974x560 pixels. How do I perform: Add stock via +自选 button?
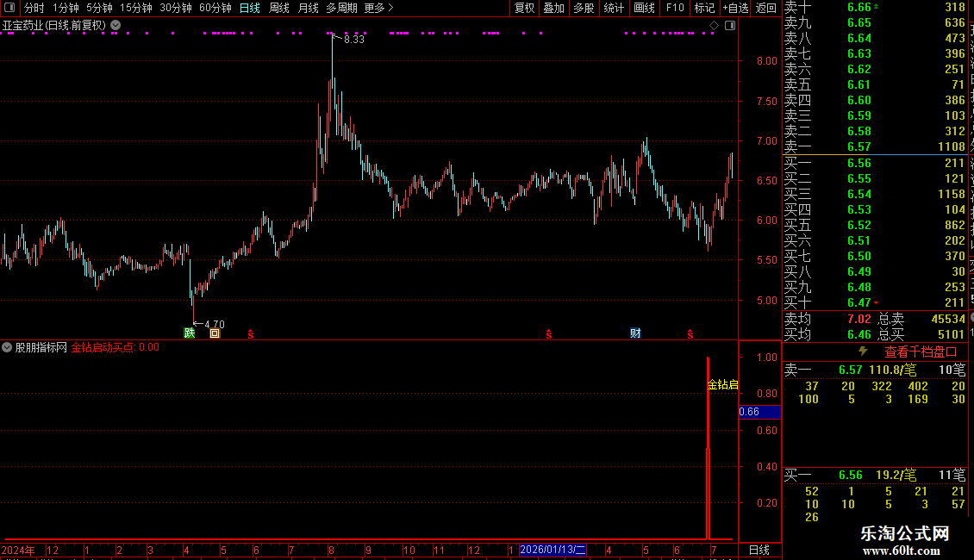pyautogui.click(x=735, y=8)
